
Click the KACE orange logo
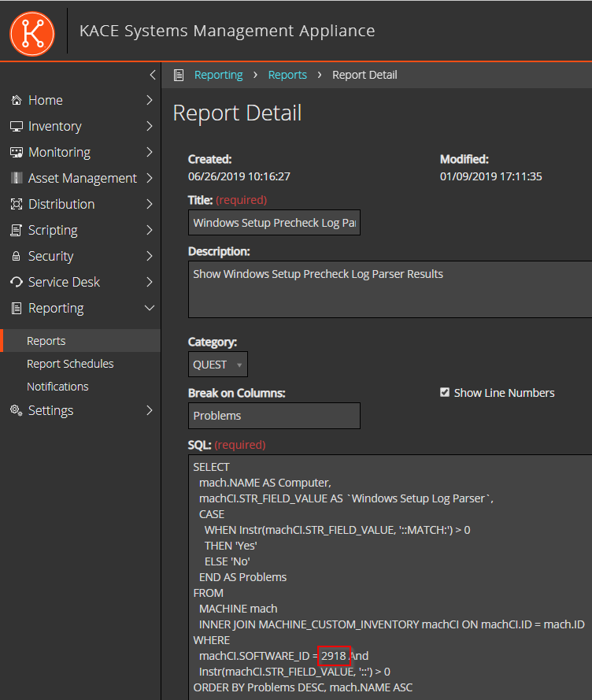point(32,34)
